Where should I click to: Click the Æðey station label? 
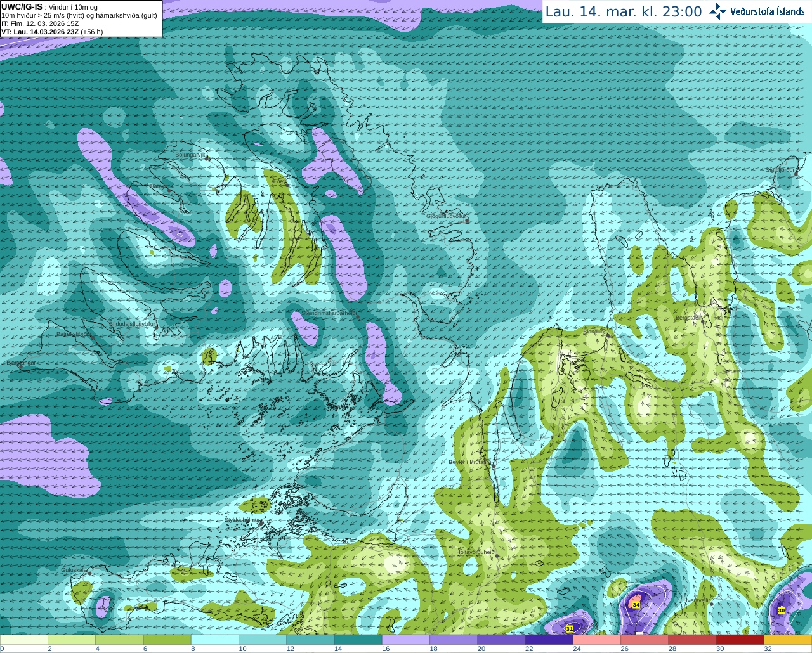278,181
